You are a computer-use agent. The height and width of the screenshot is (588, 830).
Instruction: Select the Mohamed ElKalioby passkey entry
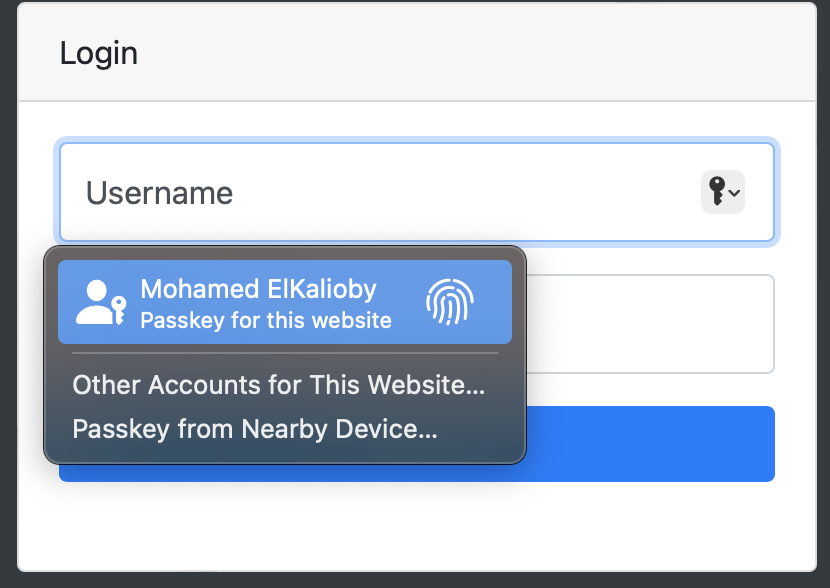[285, 302]
